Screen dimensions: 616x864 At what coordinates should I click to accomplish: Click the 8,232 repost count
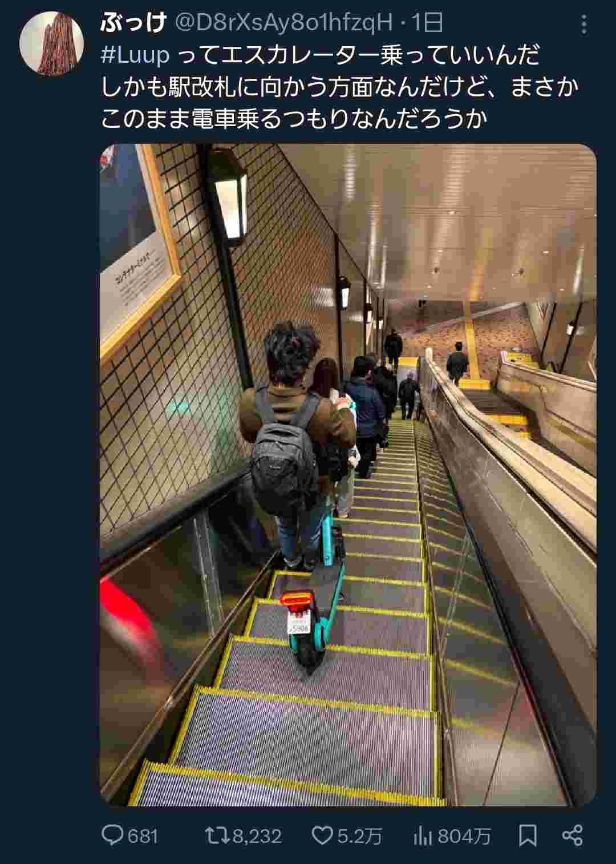258,837
